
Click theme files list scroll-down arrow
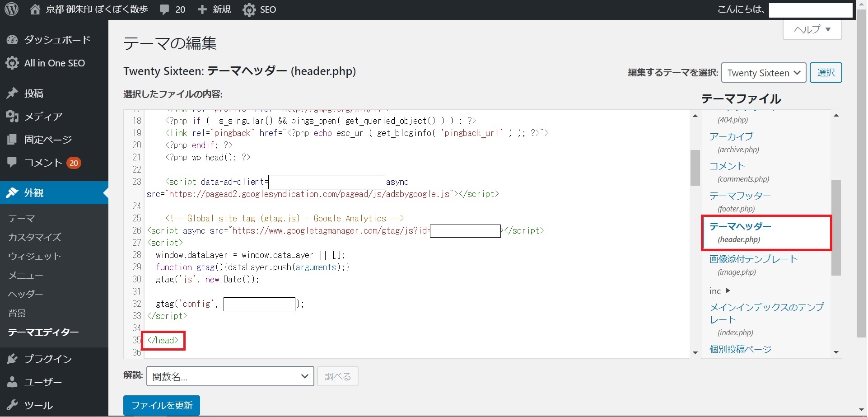(836, 352)
